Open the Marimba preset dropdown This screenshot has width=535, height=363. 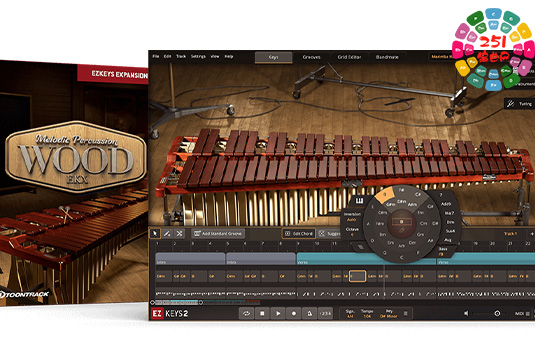[443, 57]
